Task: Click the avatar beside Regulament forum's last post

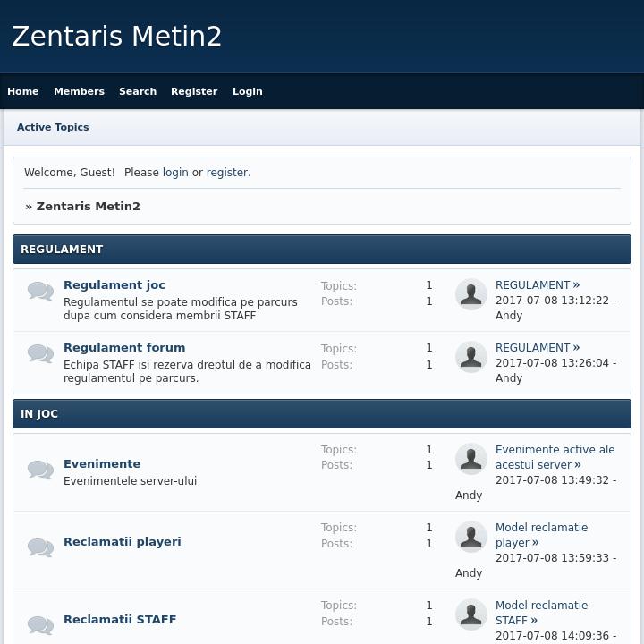Action: (471, 357)
